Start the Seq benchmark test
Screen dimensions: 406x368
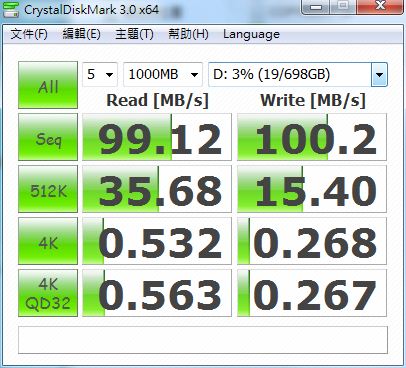point(48,137)
